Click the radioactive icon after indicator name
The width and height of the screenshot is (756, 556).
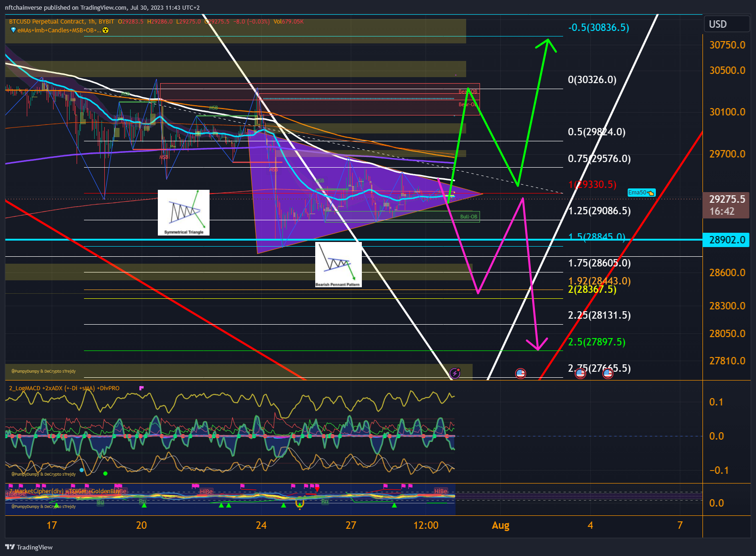(x=106, y=30)
